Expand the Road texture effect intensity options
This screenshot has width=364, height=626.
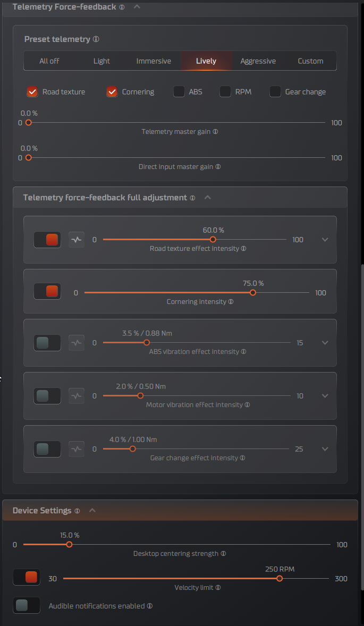coord(325,240)
